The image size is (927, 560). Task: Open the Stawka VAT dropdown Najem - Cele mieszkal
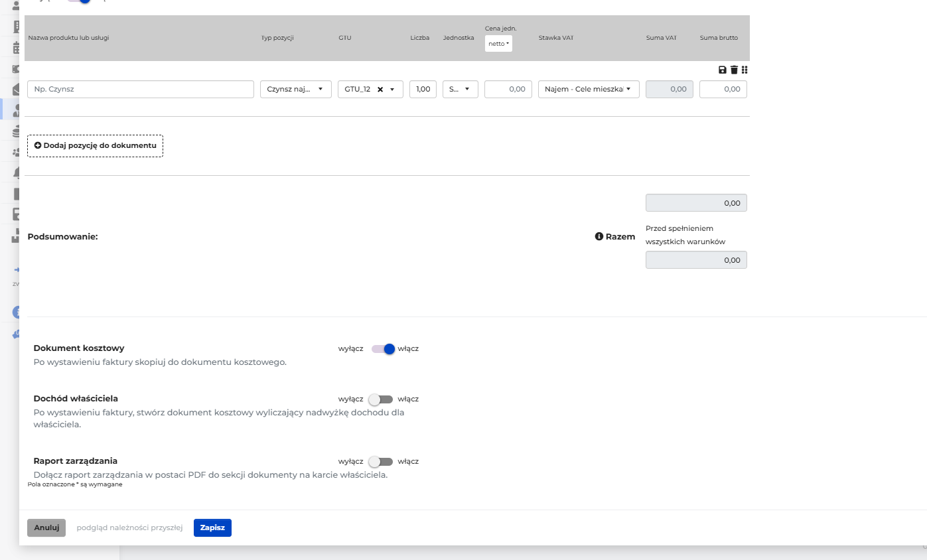pyautogui.click(x=589, y=90)
